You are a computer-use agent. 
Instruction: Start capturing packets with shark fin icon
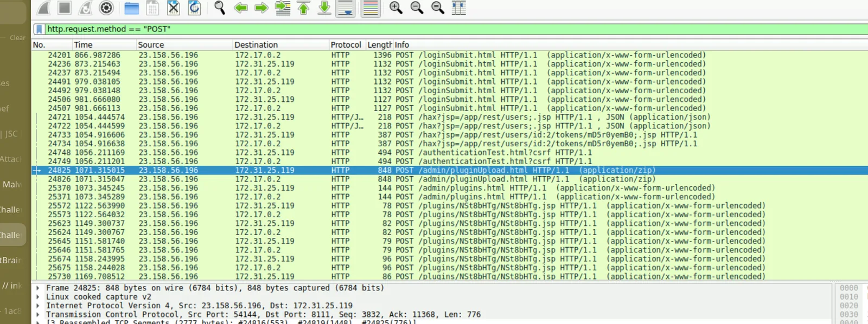pyautogui.click(x=44, y=8)
